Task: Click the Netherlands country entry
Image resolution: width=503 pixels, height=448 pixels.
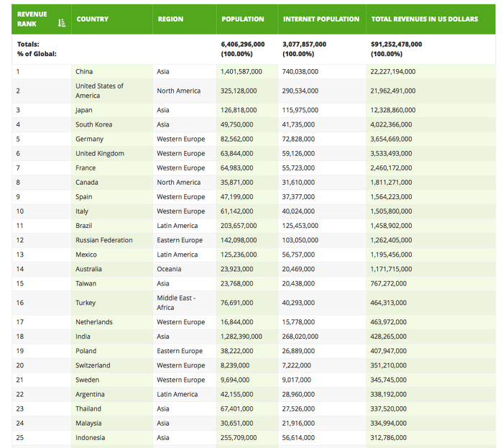Action: tap(93, 322)
